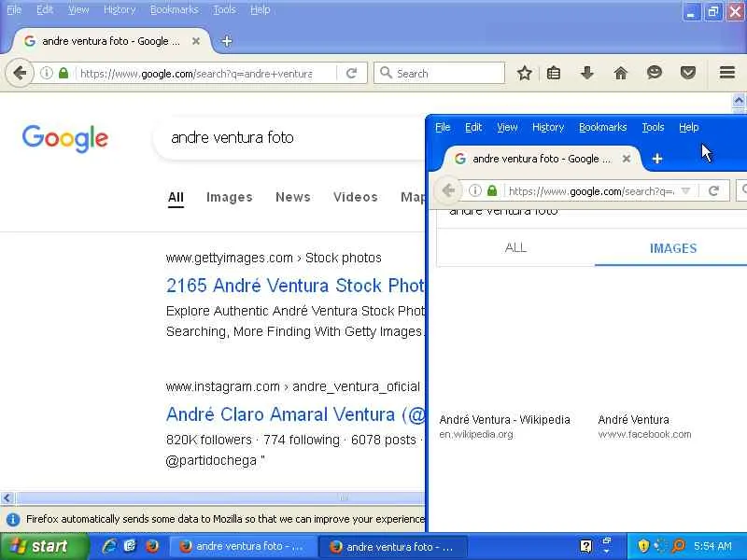Open Help menu in front Firefox window

pyautogui.click(x=688, y=127)
